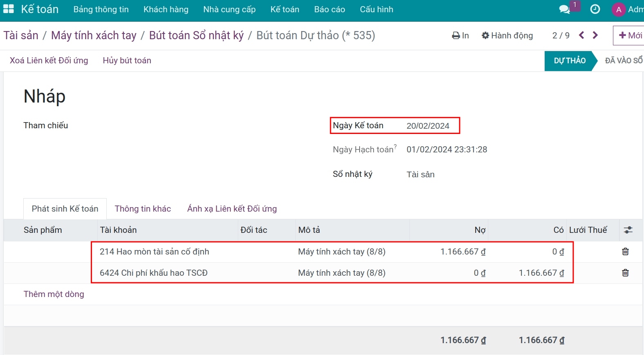The image size is (644, 355).
Task: Go to next record arrow
Action: tap(595, 36)
